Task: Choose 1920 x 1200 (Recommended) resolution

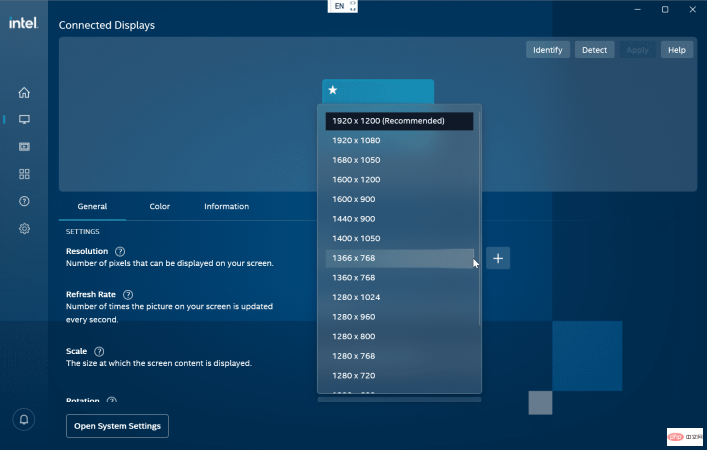Action: (399, 121)
